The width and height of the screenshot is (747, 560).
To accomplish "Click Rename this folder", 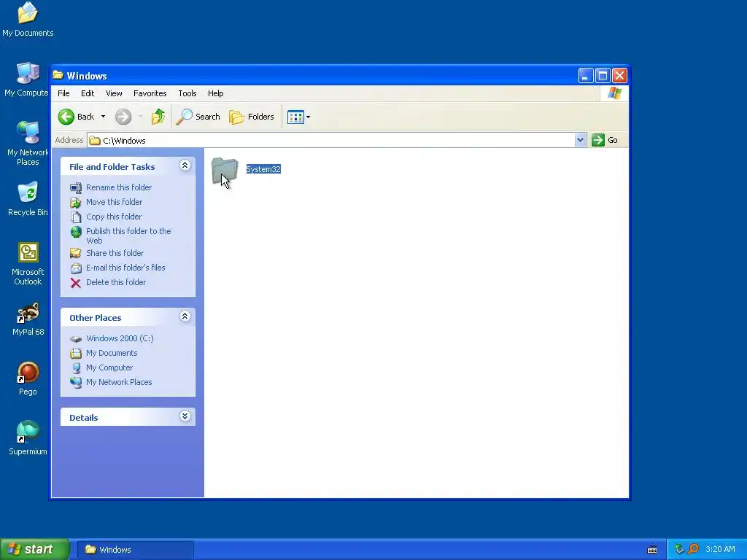I will [119, 187].
